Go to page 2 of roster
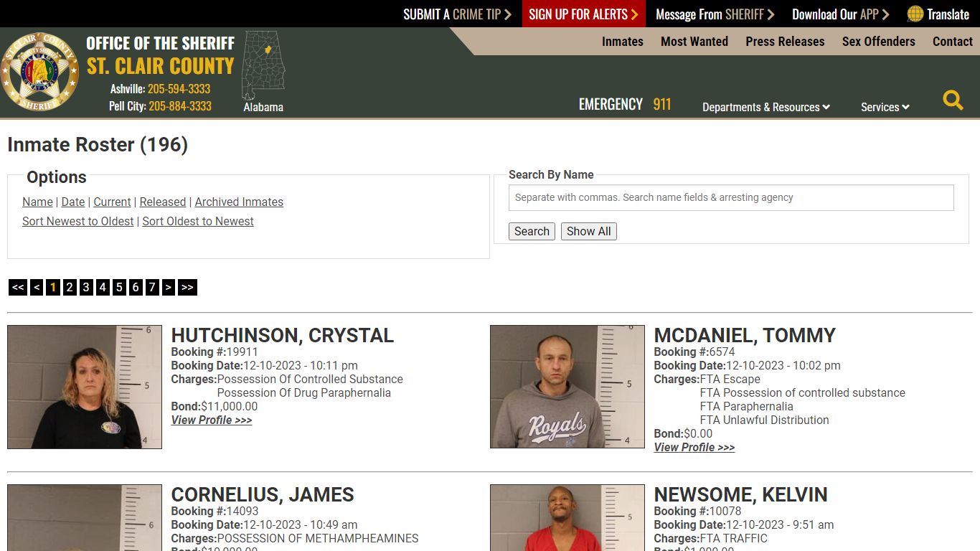This screenshot has width=980, height=551. [70, 288]
